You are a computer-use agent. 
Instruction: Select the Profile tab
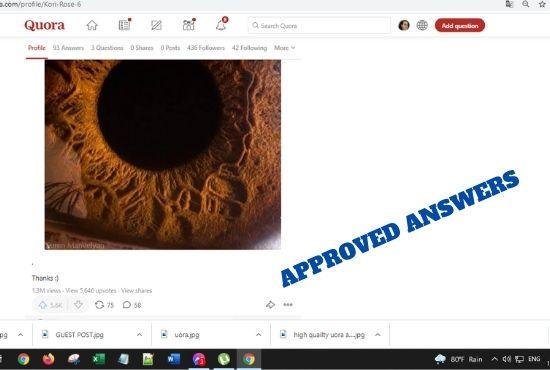(36, 48)
